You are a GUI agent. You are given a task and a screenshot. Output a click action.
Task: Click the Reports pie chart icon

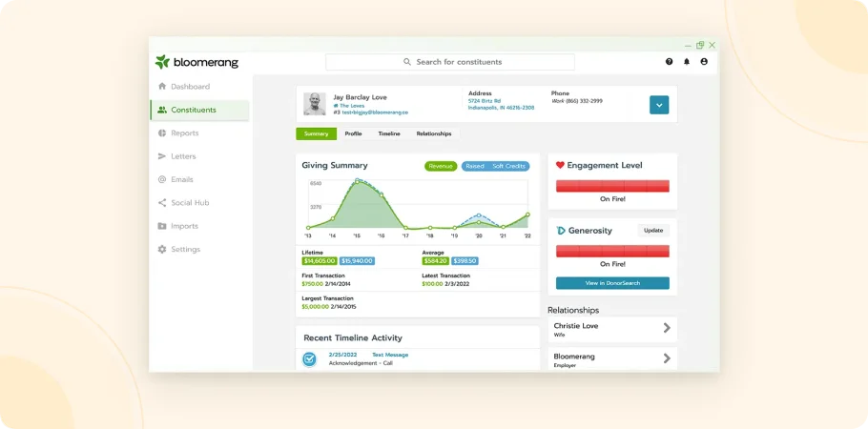click(x=162, y=133)
